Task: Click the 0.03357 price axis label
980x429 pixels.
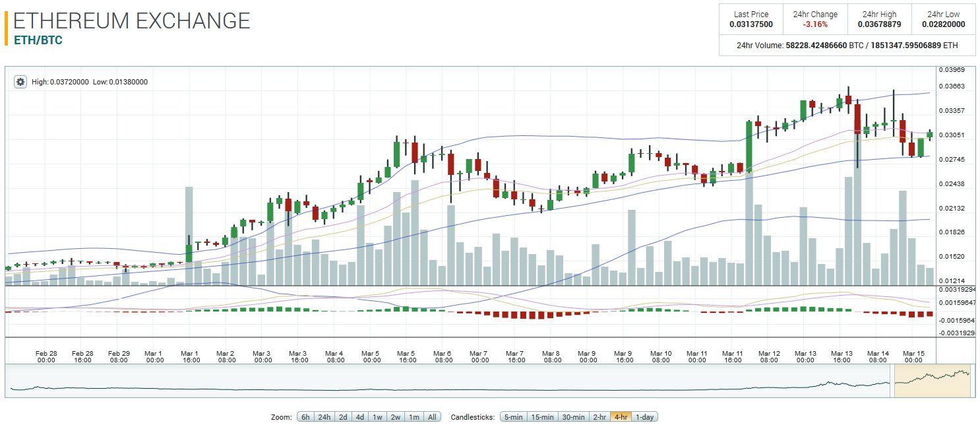Action: click(952, 111)
